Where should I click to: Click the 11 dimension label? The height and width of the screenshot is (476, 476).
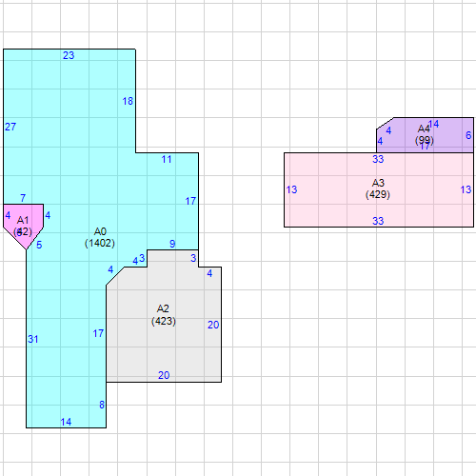[167, 159]
